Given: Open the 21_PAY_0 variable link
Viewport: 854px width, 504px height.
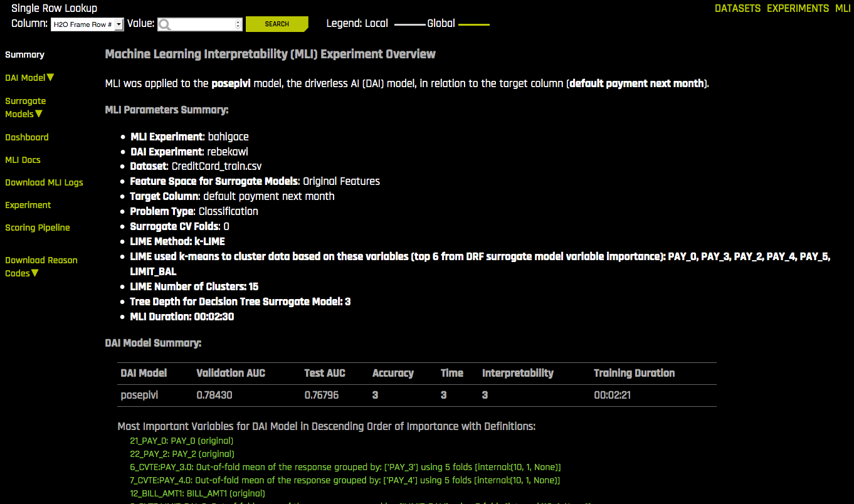Looking at the screenshot, I should [x=181, y=441].
